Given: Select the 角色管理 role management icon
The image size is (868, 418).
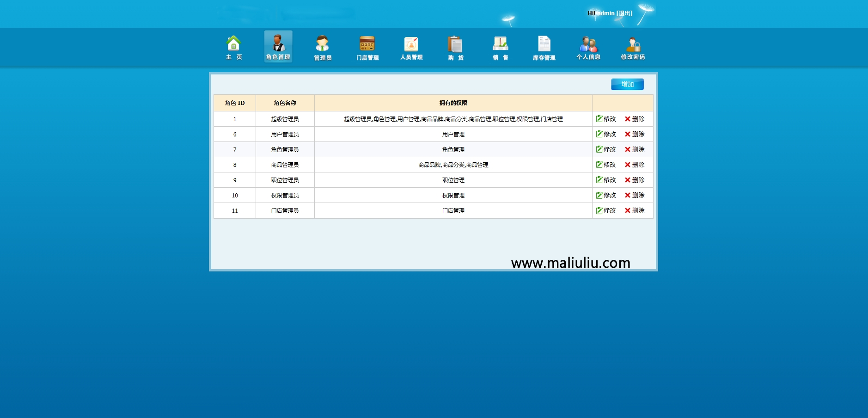Looking at the screenshot, I should (279, 46).
